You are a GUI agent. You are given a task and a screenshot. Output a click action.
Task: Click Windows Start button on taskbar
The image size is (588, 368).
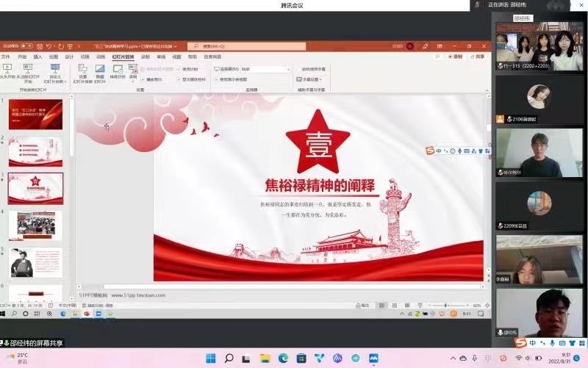[211, 358]
